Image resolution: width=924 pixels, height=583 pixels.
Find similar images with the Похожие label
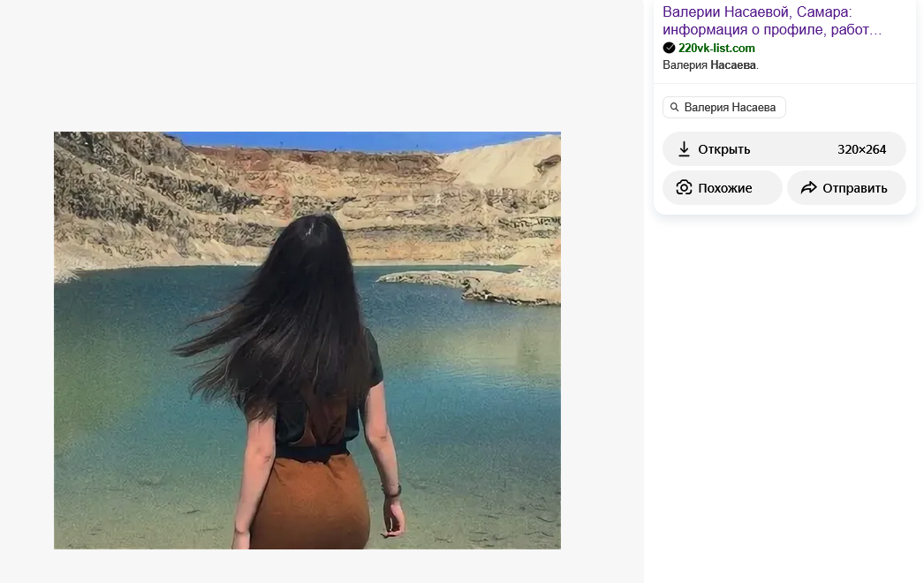pyautogui.click(x=725, y=188)
